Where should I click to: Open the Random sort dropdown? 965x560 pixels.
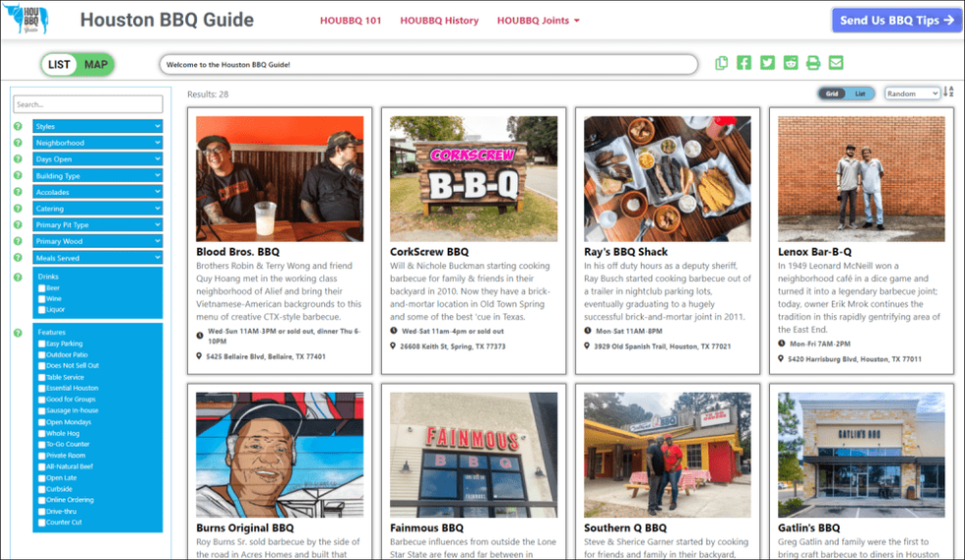tap(912, 93)
